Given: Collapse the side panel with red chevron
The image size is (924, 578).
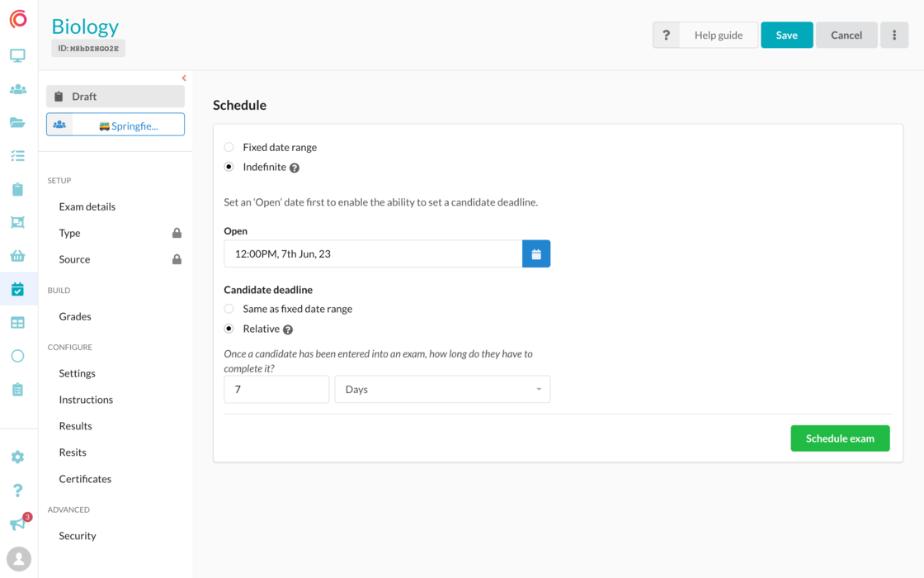Looking at the screenshot, I should tap(184, 78).
